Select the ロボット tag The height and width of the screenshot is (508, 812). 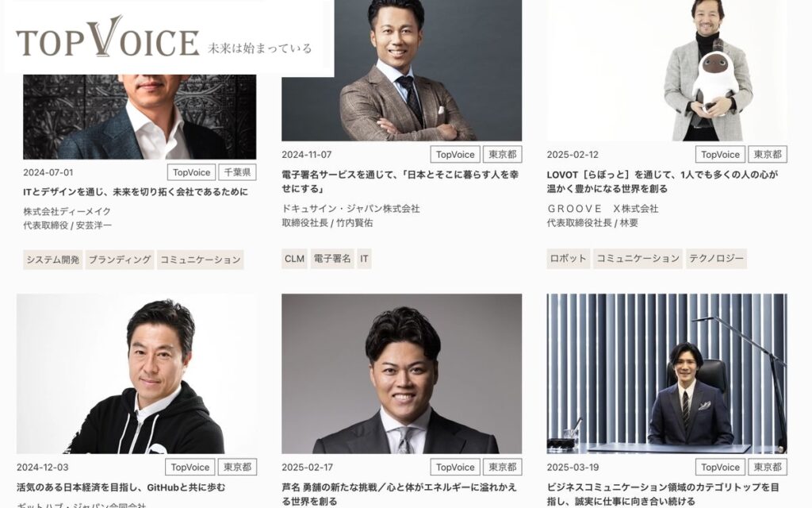[568, 259]
